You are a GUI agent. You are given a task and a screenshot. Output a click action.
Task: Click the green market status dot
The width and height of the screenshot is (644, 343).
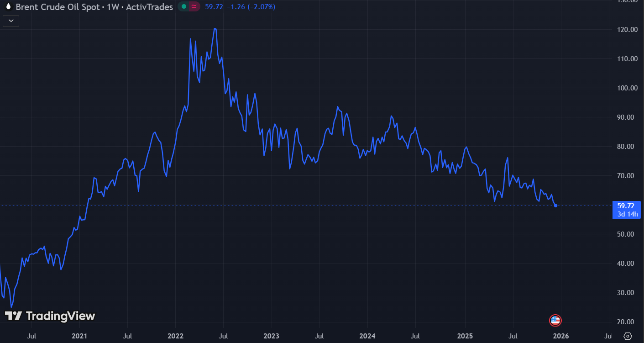pos(183,7)
